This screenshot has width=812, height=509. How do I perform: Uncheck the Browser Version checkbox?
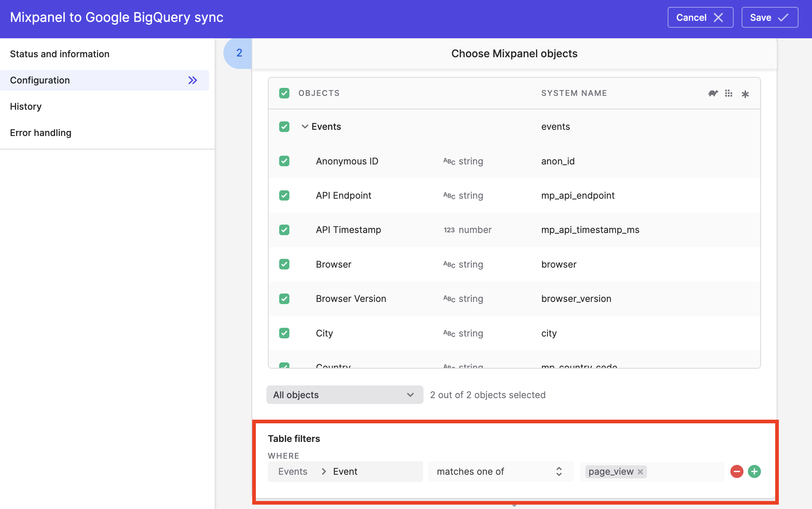point(284,299)
